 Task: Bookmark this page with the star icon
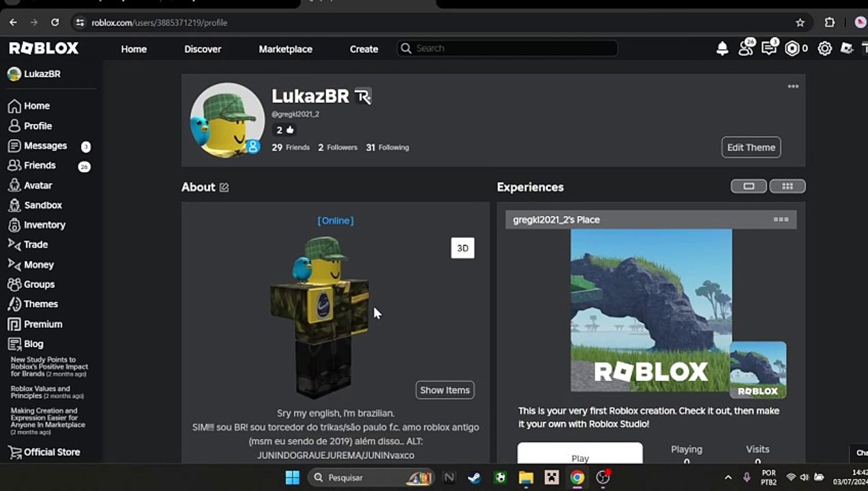pyautogui.click(x=800, y=23)
